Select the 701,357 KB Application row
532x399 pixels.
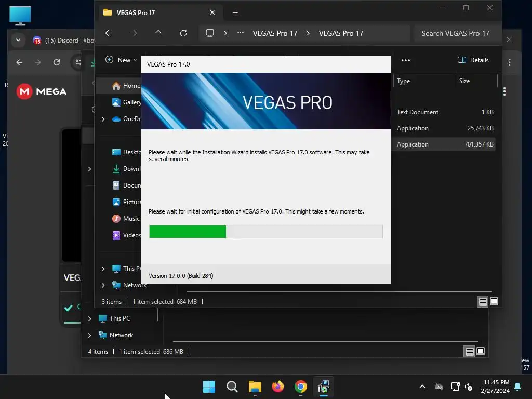[445, 144]
